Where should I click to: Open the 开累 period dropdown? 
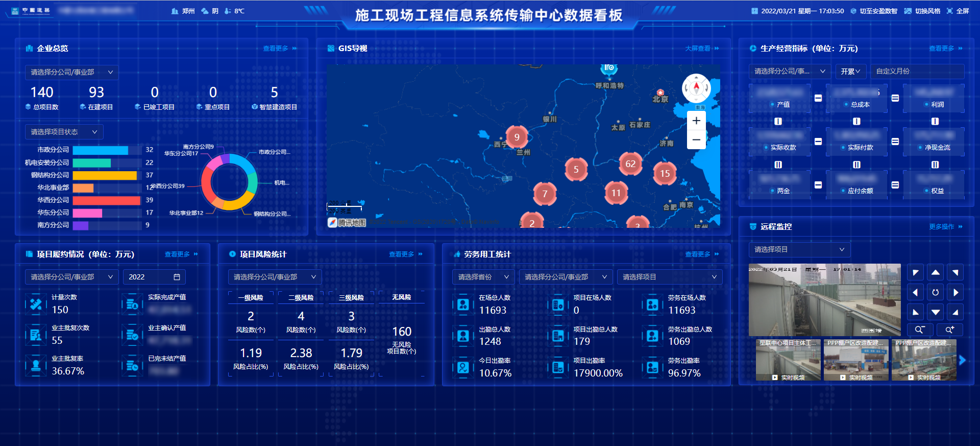850,72
